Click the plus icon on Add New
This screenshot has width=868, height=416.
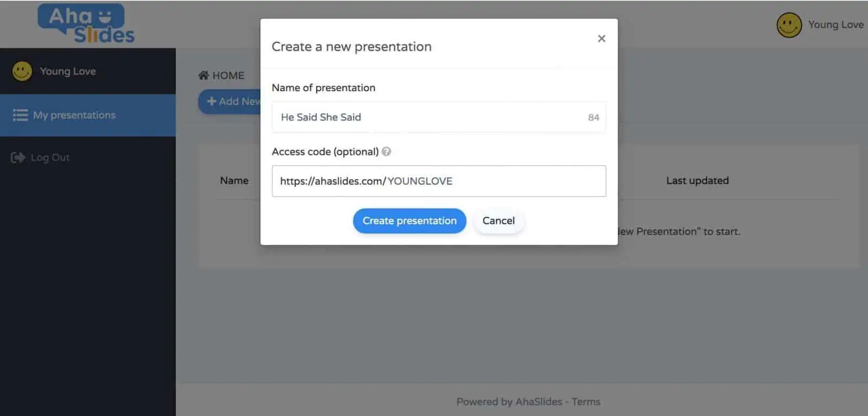tap(212, 102)
